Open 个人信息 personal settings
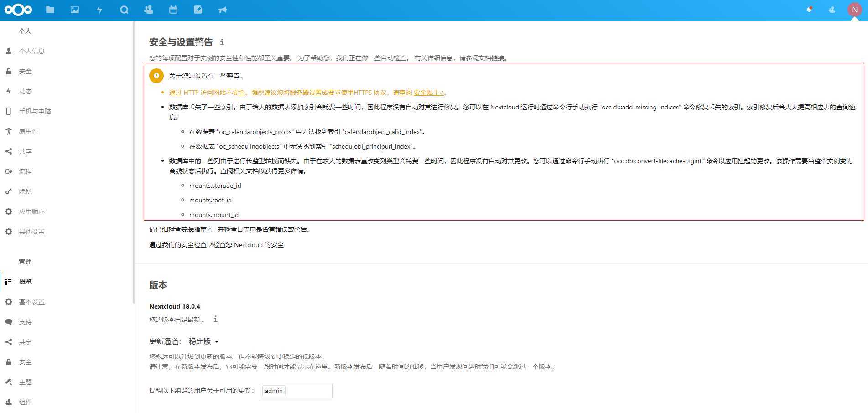The height and width of the screenshot is (413, 868). tap(67, 51)
